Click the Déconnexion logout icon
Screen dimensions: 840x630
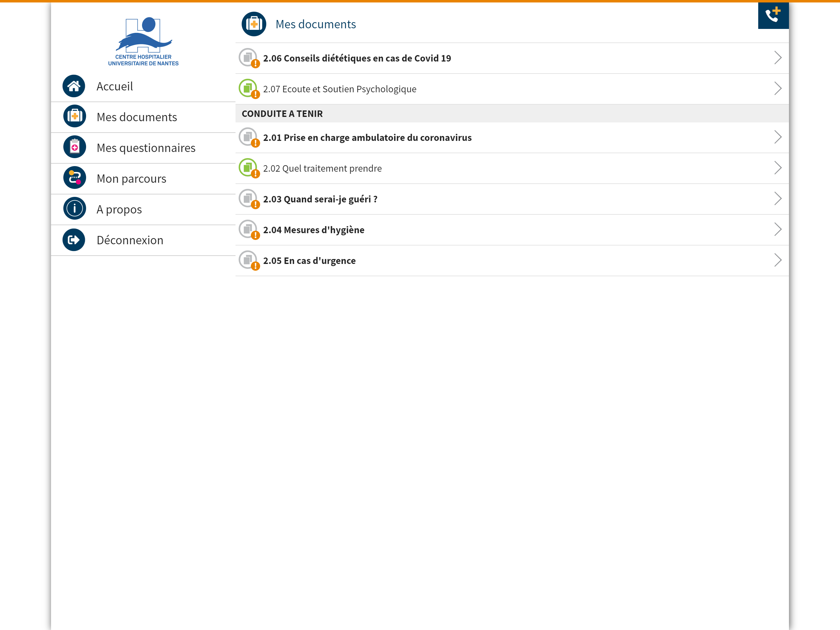coord(74,240)
